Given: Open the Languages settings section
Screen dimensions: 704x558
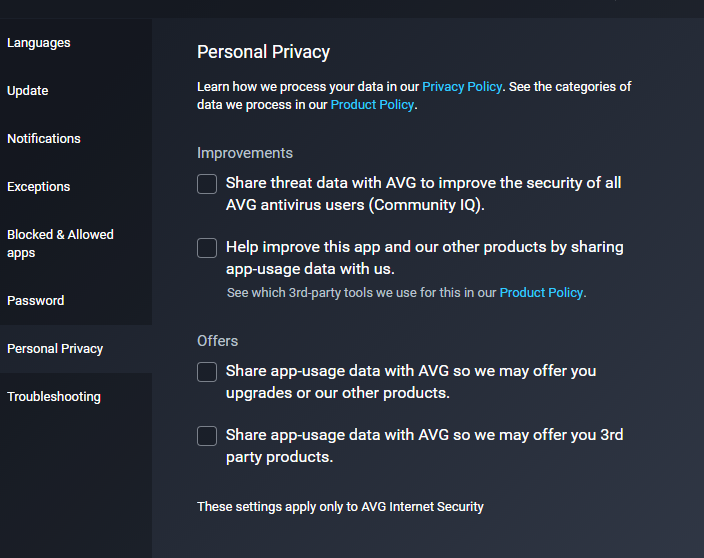Looking at the screenshot, I should [39, 43].
